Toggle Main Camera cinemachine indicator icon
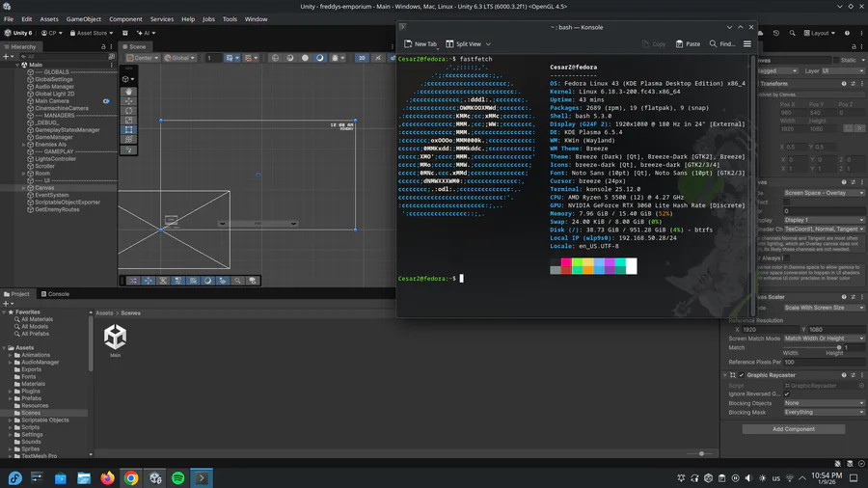The height and width of the screenshot is (488, 868). click(x=106, y=101)
